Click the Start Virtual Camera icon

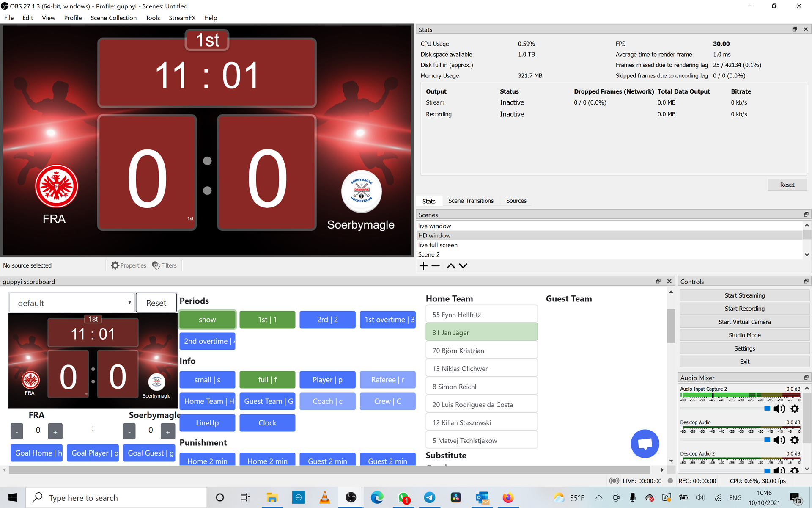[x=744, y=321]
